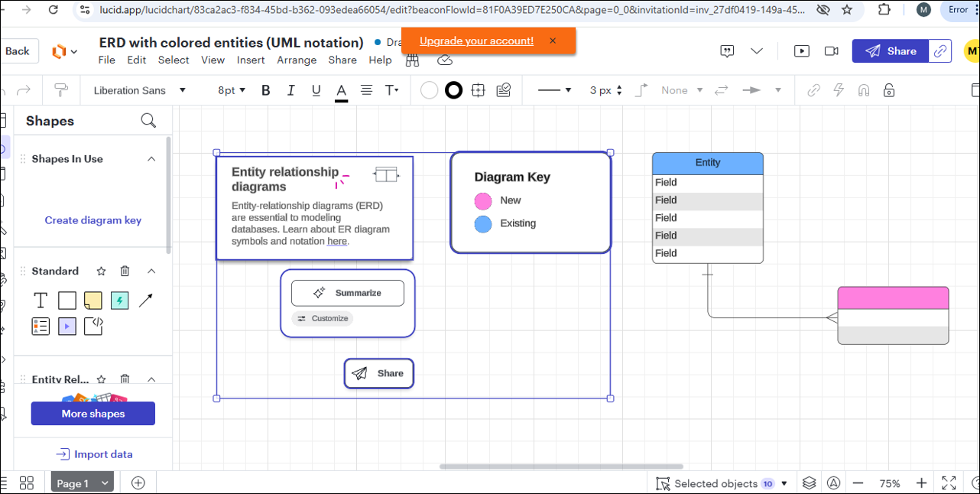This screenshot has width=980, height=494.
Task: Open the Arrange menu
Action: 297,60
